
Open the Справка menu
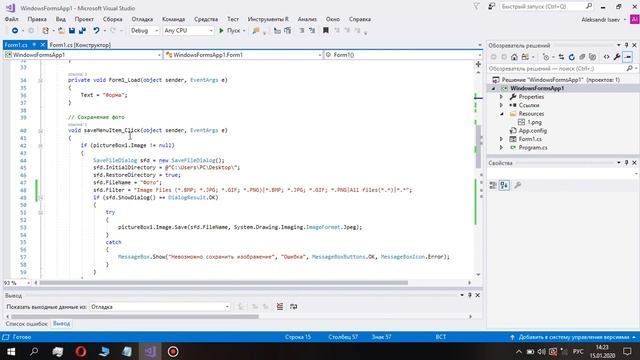pyautogui.click(x=360, y=19)
